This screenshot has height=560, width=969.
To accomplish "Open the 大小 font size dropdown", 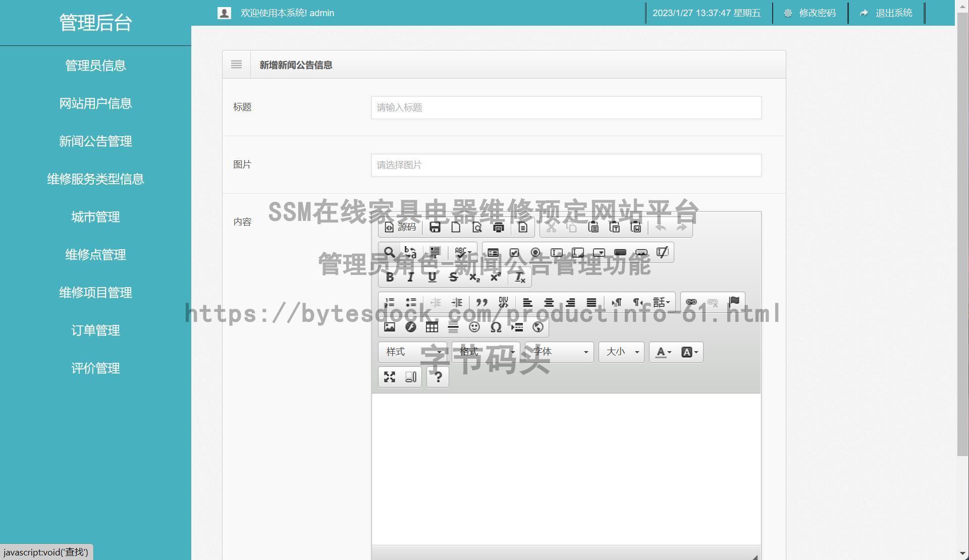I will pyautogui.click(x=621, y=352).
